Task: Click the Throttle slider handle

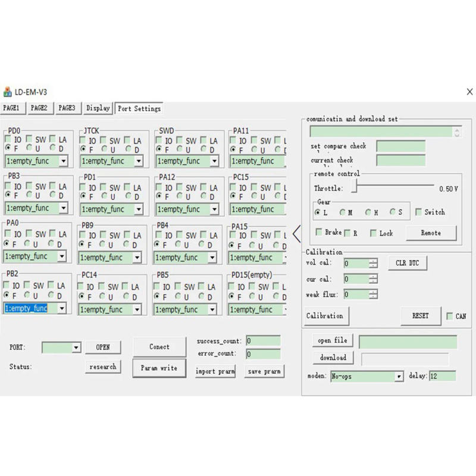Action: [x=353, y=187]
